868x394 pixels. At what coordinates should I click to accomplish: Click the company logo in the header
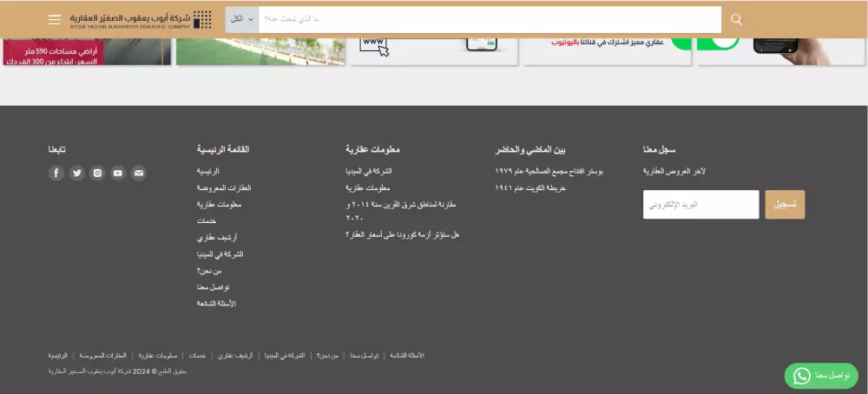[x=141, y=19]
